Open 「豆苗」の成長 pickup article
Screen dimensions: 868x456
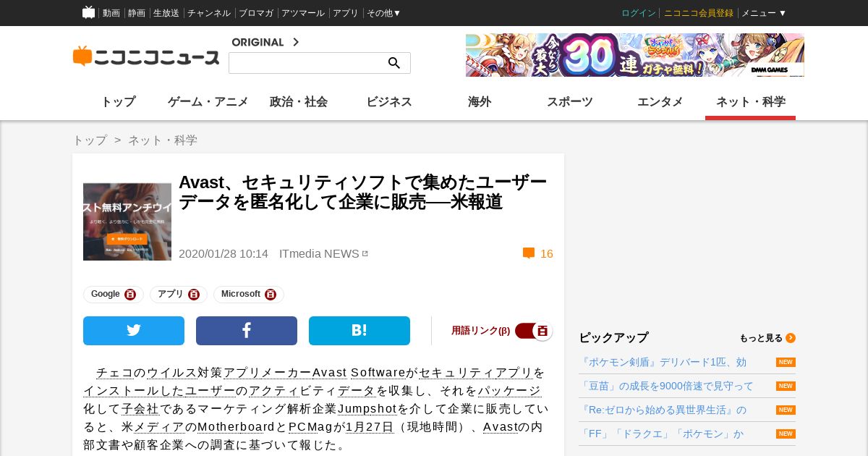coord(667,386)
